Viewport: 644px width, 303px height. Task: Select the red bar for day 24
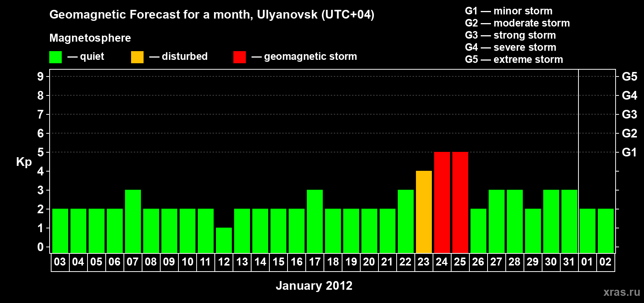point(442,202)
